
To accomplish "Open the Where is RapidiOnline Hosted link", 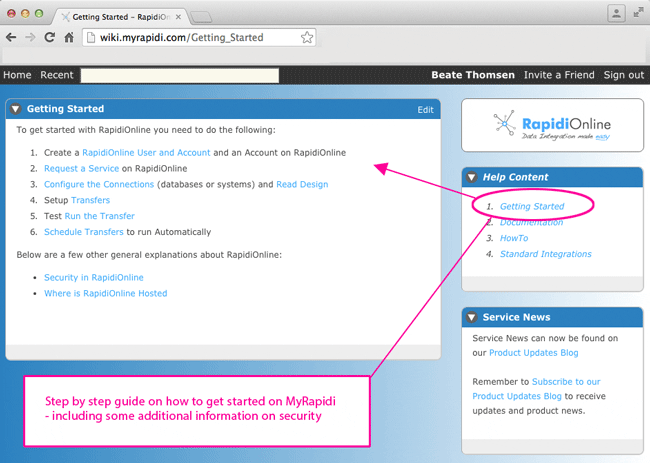I will 106,293.
